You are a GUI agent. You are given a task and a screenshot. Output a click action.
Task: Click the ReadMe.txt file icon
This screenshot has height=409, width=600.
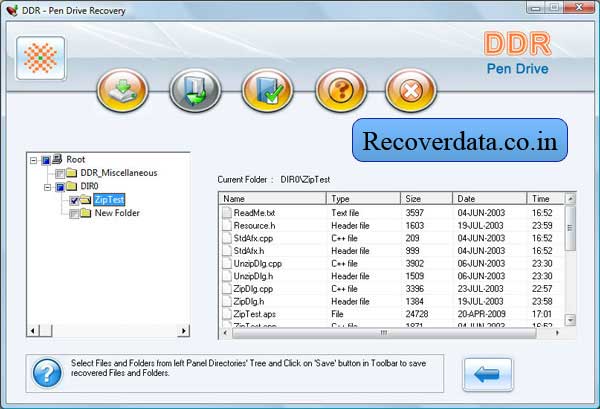point(227,213)
